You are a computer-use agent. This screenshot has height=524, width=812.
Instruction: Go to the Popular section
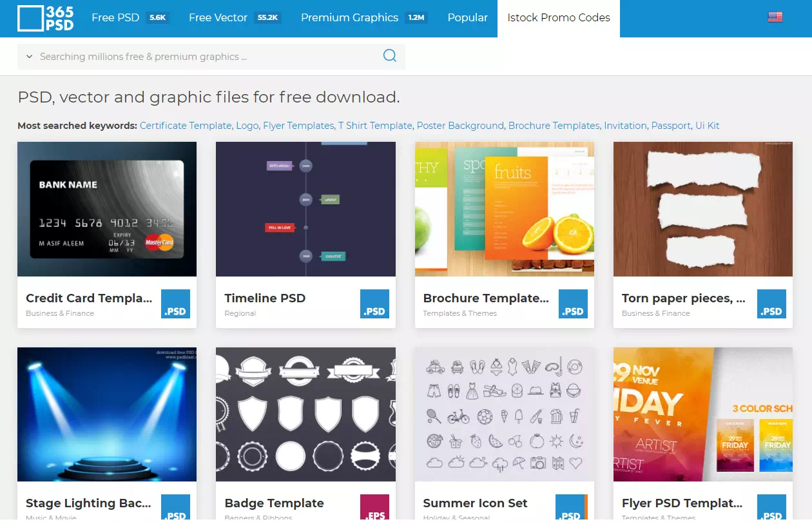(x=468, y=18)
